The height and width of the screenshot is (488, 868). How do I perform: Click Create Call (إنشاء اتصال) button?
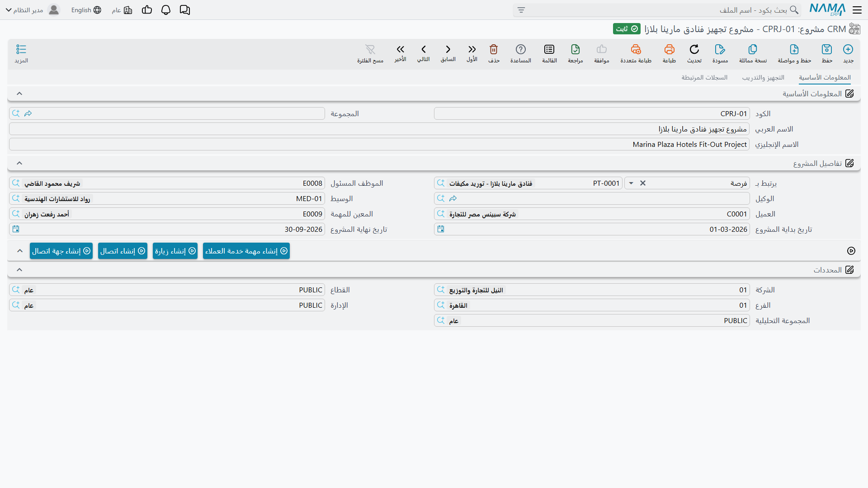click(123, 251)
